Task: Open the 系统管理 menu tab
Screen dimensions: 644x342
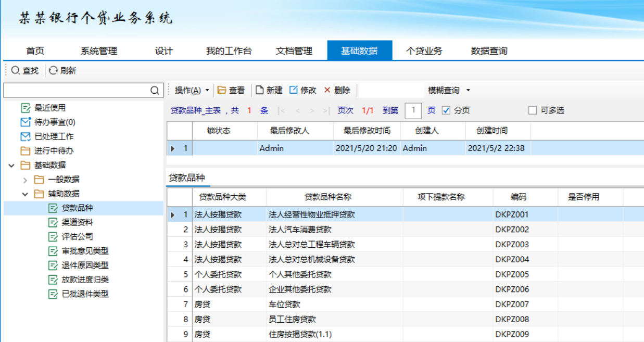Action: tap(98, 51)
